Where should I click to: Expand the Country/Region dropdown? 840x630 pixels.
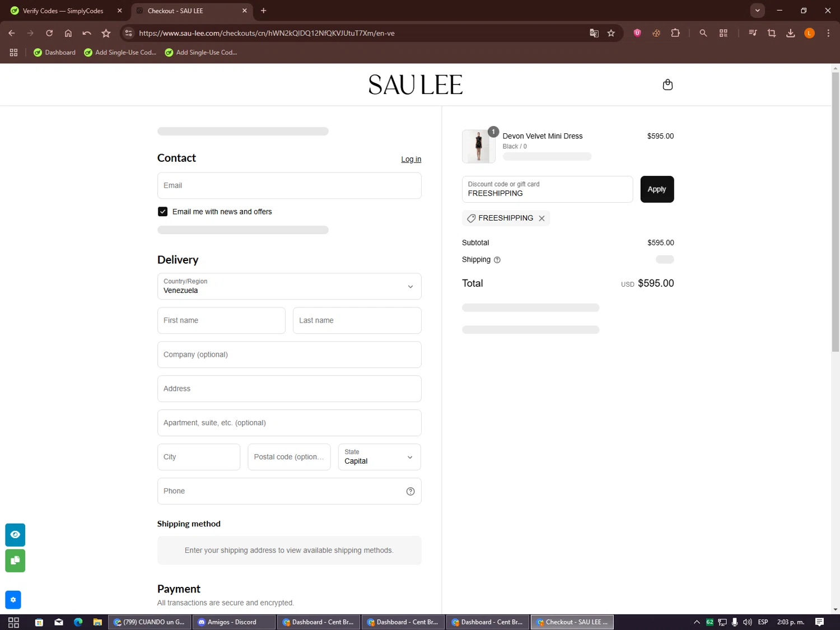tap(289, 287)
